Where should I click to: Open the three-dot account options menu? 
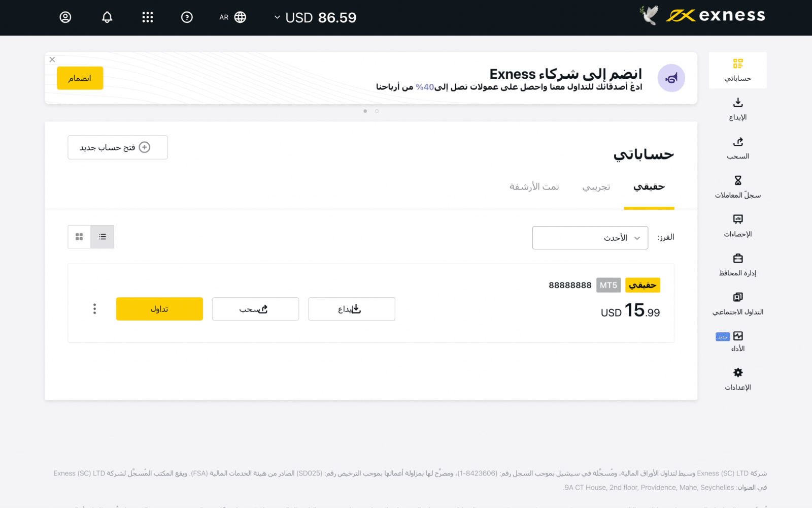click(x=94, y=309)
